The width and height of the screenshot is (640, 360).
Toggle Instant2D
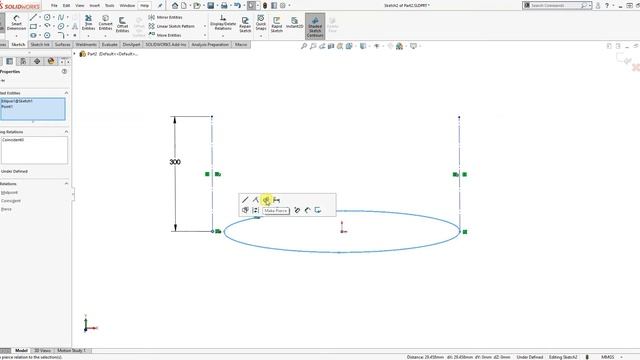pyautogui.click(x=294, y=23)
